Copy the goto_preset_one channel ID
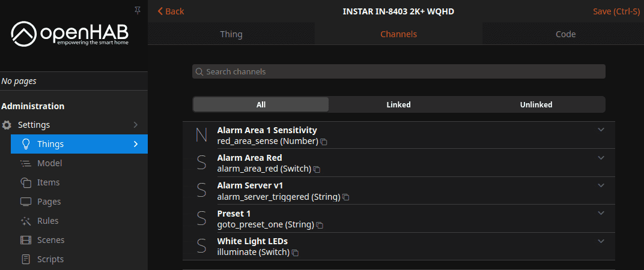The width and height of the screenshot is (644, 270). pyautogui.click(x=320, y=226)
